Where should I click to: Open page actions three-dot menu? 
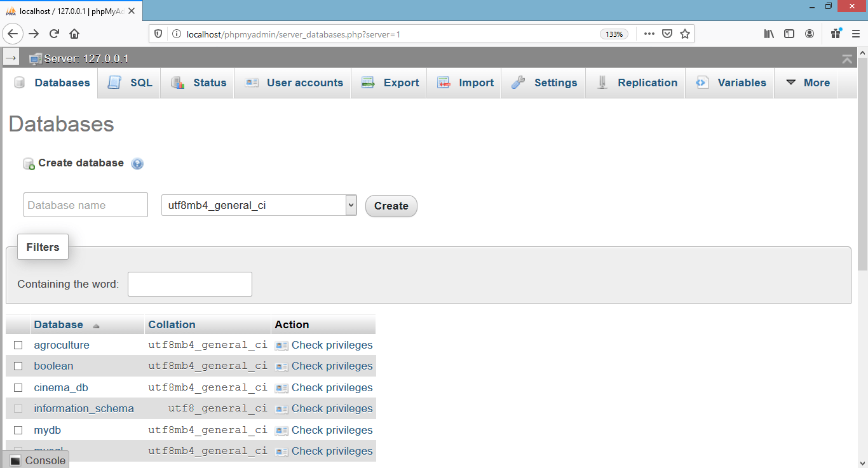[649, 34]
